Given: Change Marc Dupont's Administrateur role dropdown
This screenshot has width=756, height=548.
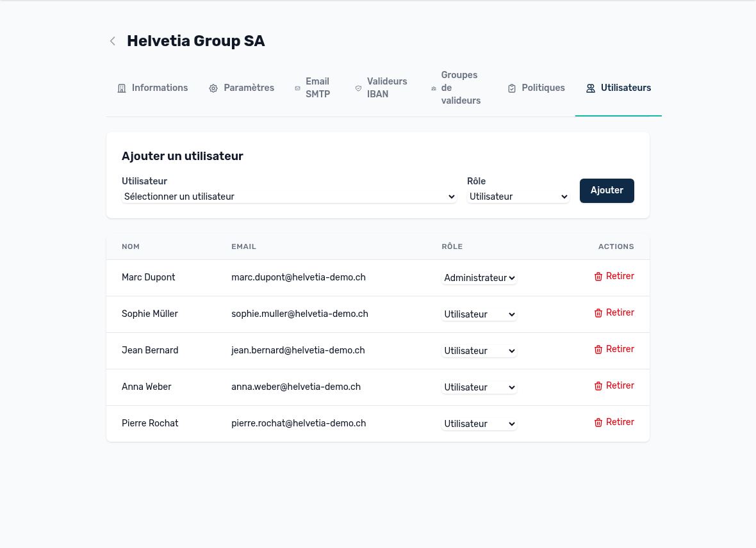Looking at the screenshot, I should [x=479, y=278].
